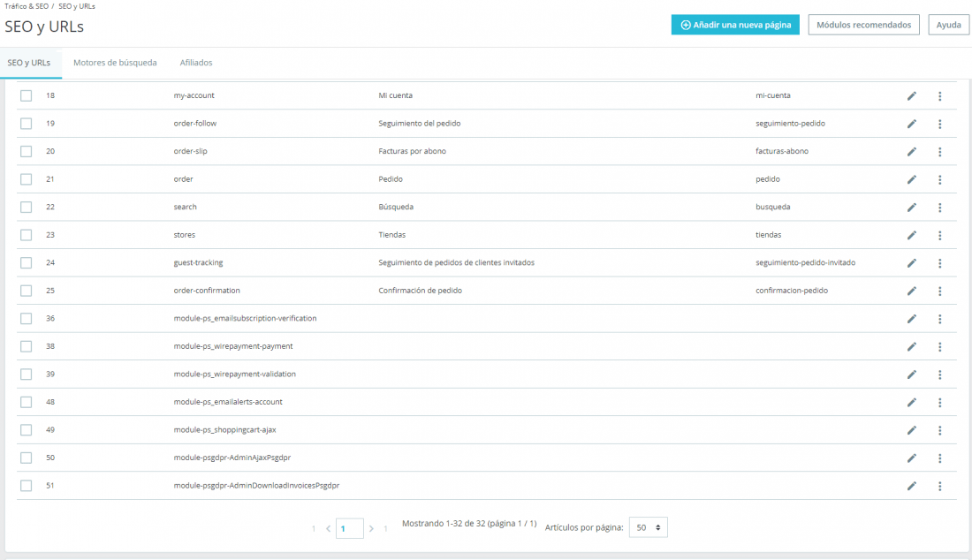Image resolution: width=972 pixels, height=560 pixels.
Task: Select checkbox for row 51 AdminDownloadInvoicesPsgdpr
Action: 26,486
